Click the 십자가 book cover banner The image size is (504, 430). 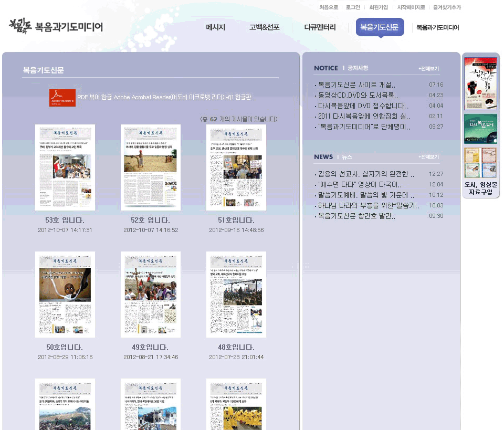(x=480, y=83)
